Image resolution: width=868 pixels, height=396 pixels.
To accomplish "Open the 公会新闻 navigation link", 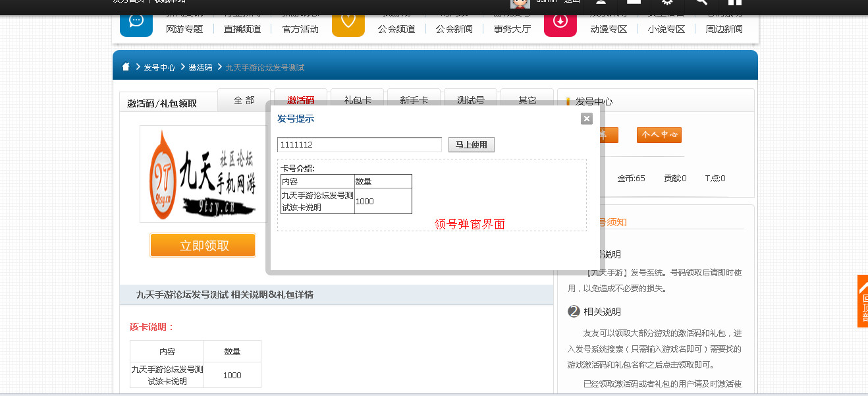I will click(x=454, y=29).
